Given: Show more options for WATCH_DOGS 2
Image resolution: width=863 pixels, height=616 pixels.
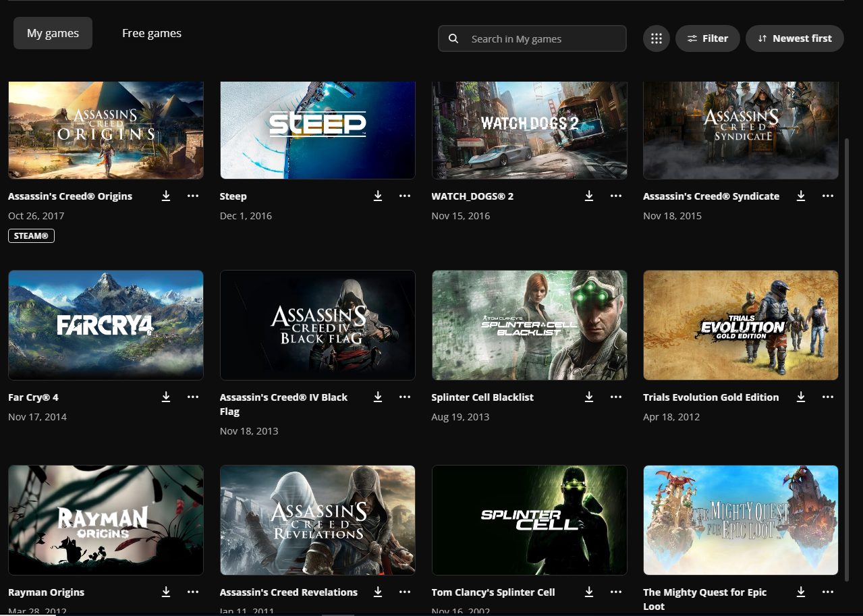Looking at the screenshot, I should tap(616, 196).
